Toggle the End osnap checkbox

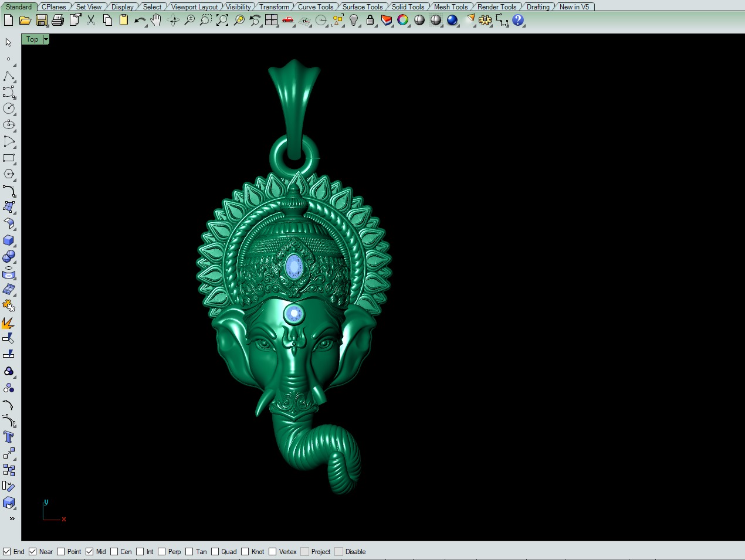coord(7,552)
